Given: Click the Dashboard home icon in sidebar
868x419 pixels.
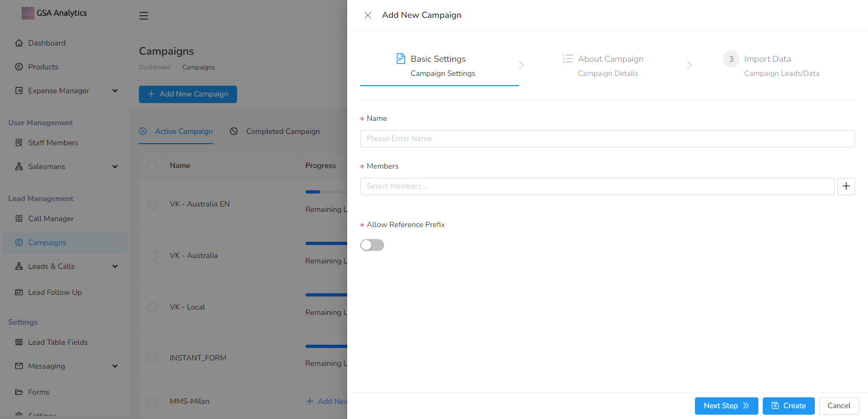Looking at the screenshot, I should tap(19, 43).
